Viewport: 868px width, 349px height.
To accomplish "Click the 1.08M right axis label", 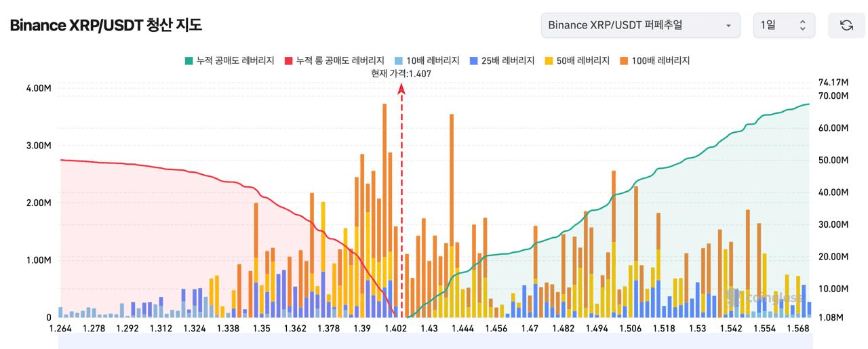I will [x=831, y=317].
